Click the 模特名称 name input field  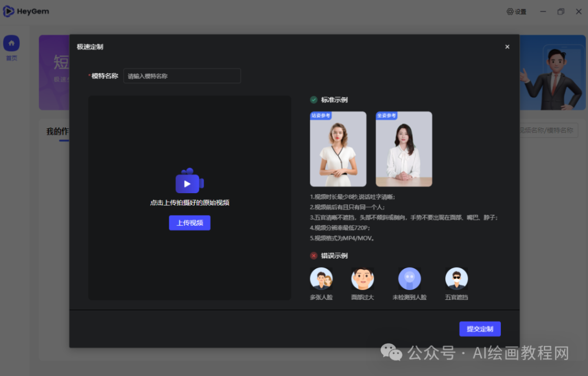coord(182,76)
